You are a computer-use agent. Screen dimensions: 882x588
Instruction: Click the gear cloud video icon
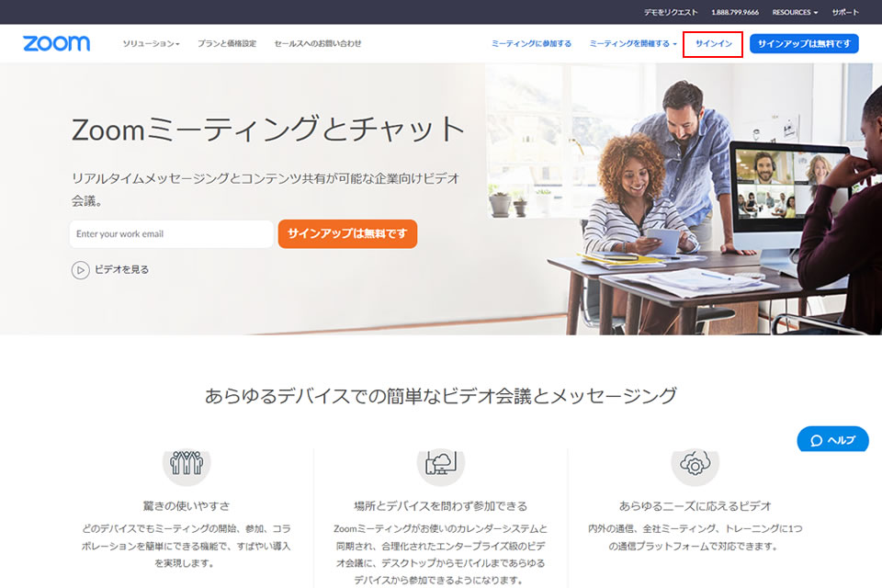(x=694, y=464)
